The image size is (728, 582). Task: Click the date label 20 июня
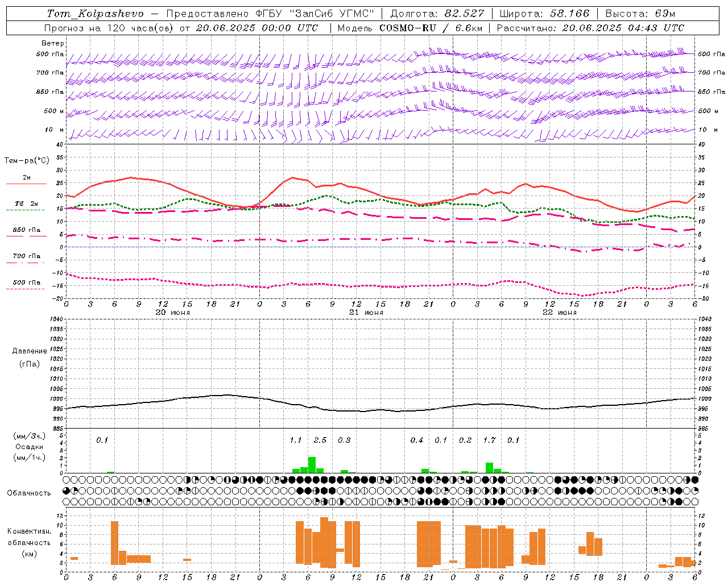pyautogui.click(x=173, y=313)
